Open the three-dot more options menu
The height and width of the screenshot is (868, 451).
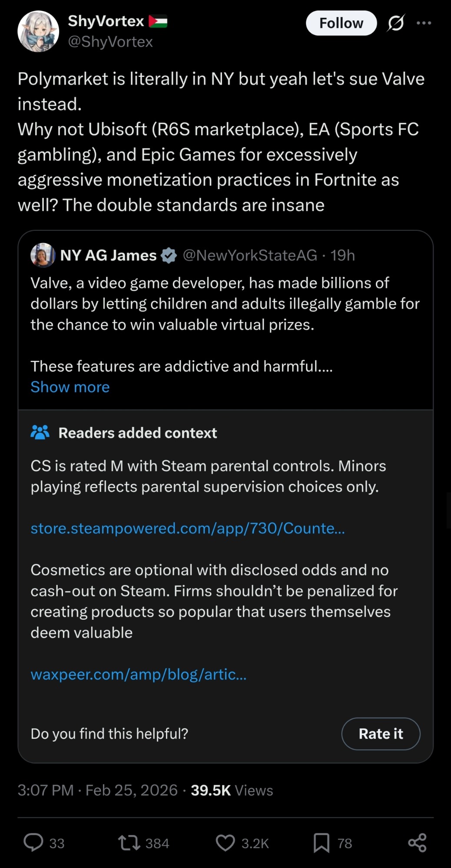[424, 23]
